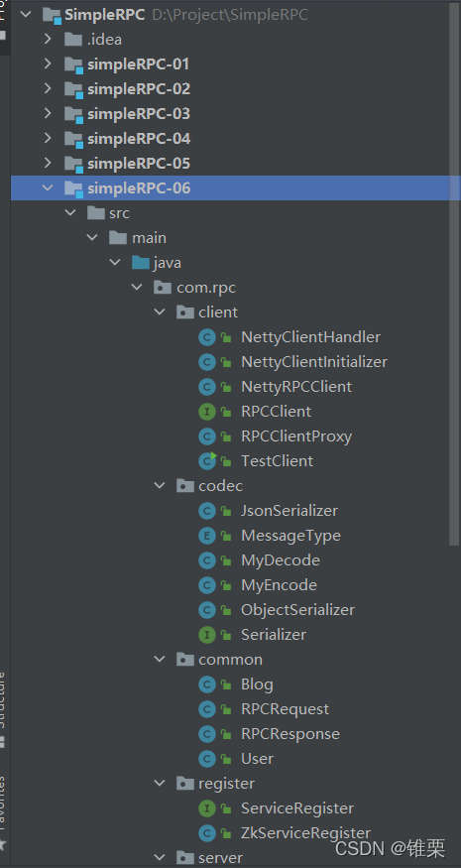Image resolution: width=461 pixels, height=868 pixels.
Task: Click the java source root folder icon
Action: click(x=140, y=263)
